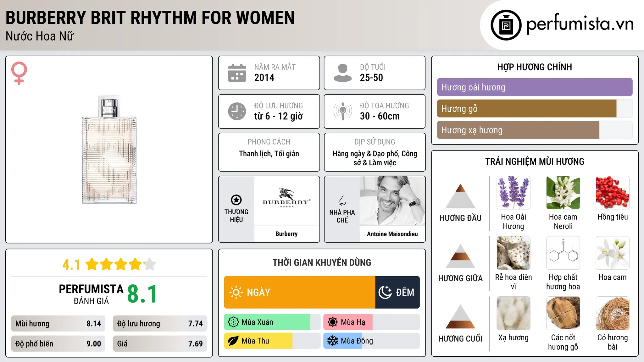This screenshot has height=362, width=644.
Task: Select the Xạ hương musk note image
Action: coord(514,313)
